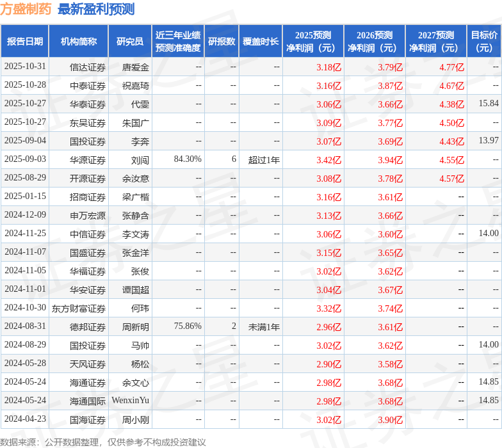Click 华安证券 institution cell
The width and height of the screenshot is (502, 448).
click(88, 290)
